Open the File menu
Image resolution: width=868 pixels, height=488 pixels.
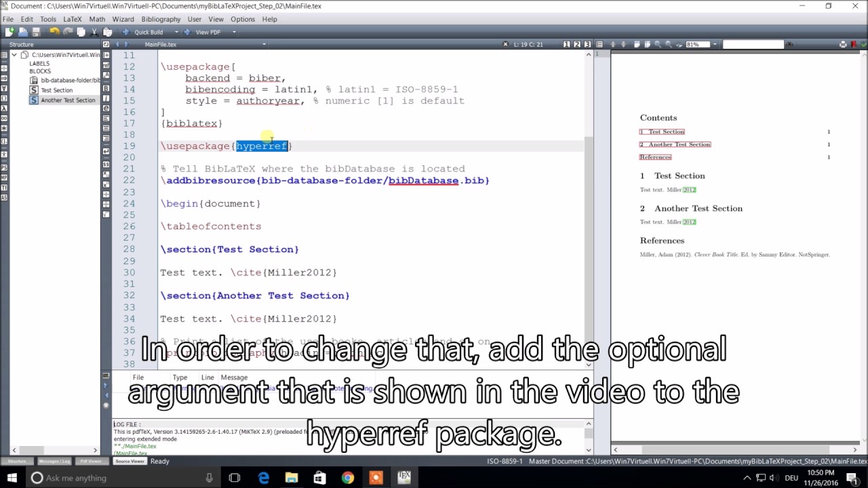(8, 19)
